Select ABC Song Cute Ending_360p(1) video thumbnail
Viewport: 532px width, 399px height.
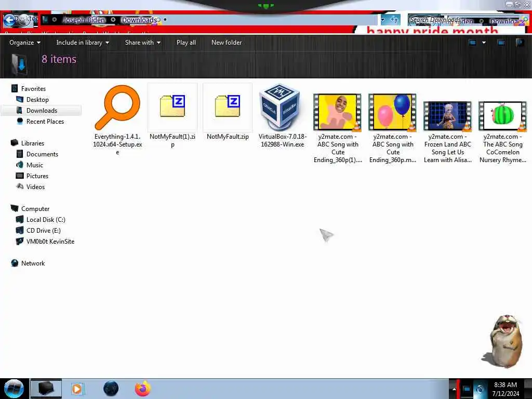point(337,112)
